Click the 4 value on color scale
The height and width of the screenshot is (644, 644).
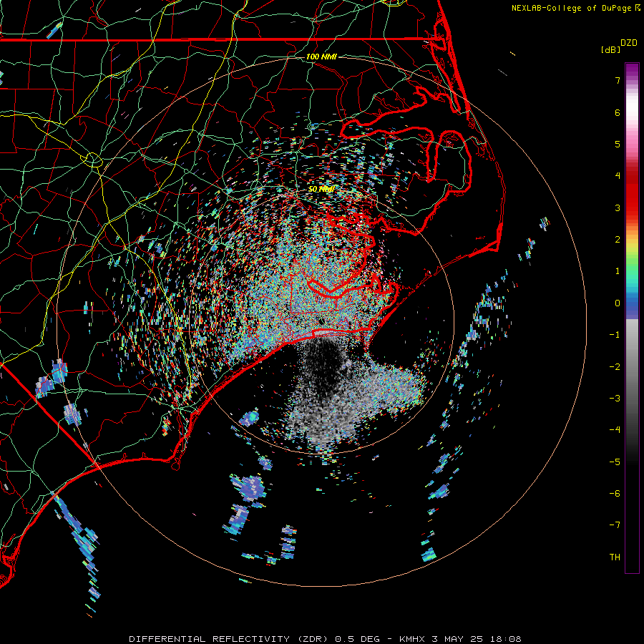(x=618, y=176)
